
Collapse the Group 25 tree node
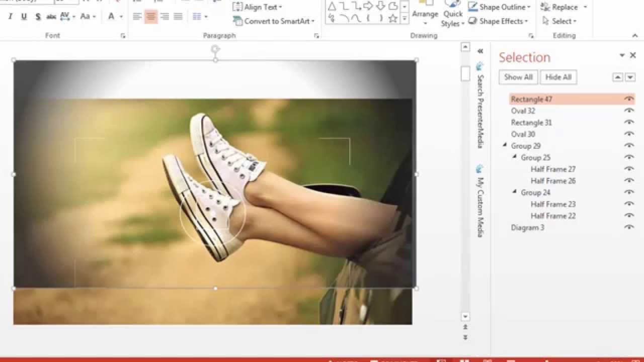pos(514,157)
